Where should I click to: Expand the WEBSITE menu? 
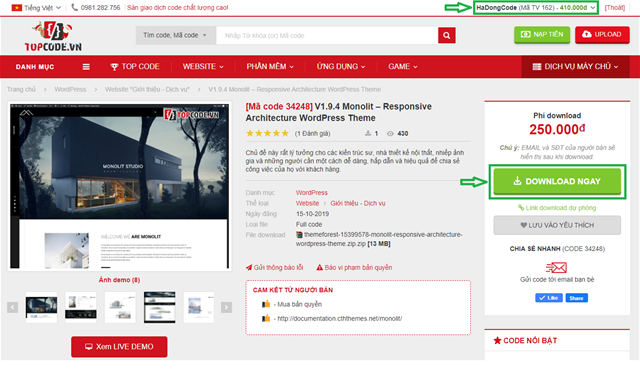(203, 67)
